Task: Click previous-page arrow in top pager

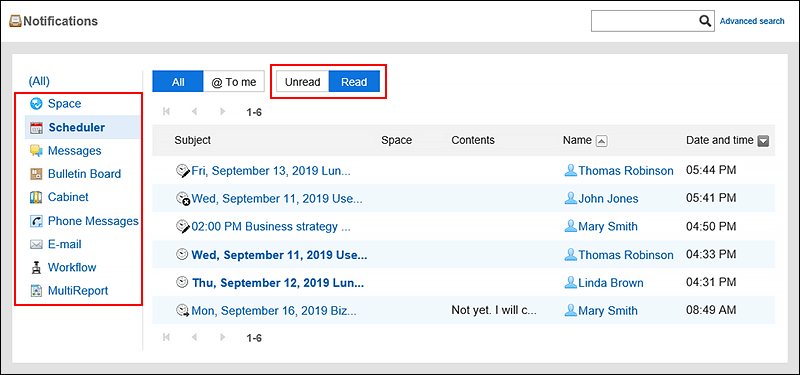Action: [194, 112]
